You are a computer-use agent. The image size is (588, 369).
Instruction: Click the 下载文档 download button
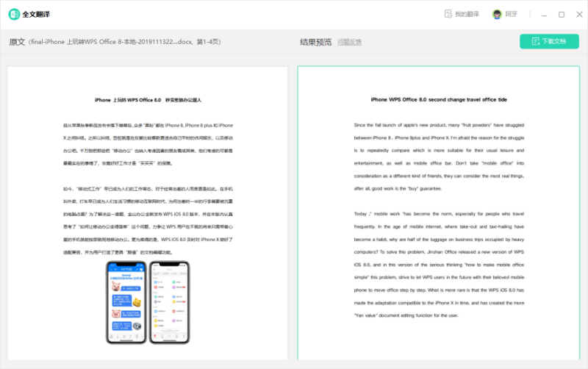point(549,41)
